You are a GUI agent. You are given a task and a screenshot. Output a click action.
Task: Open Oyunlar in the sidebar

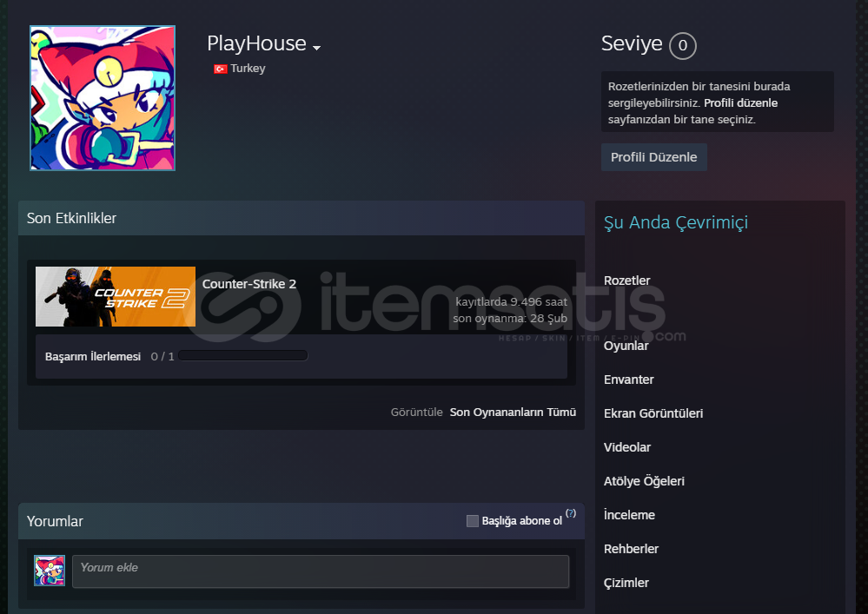(x=626, y=346)
